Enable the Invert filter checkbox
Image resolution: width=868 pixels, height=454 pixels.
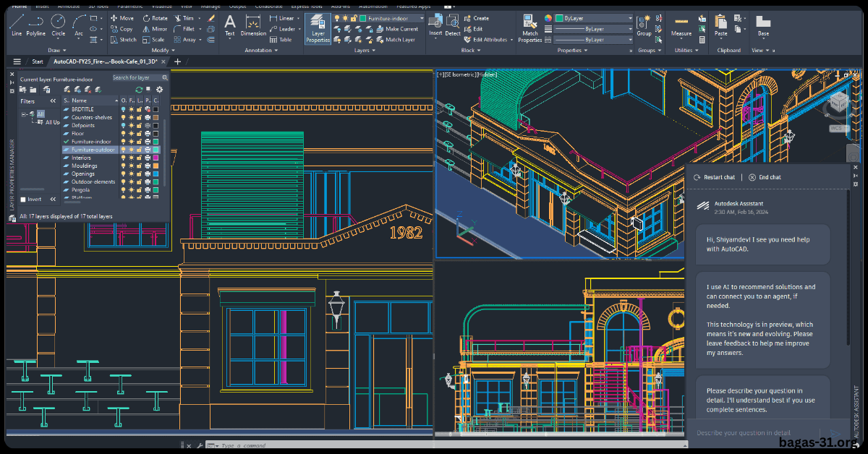pos(23,200)
